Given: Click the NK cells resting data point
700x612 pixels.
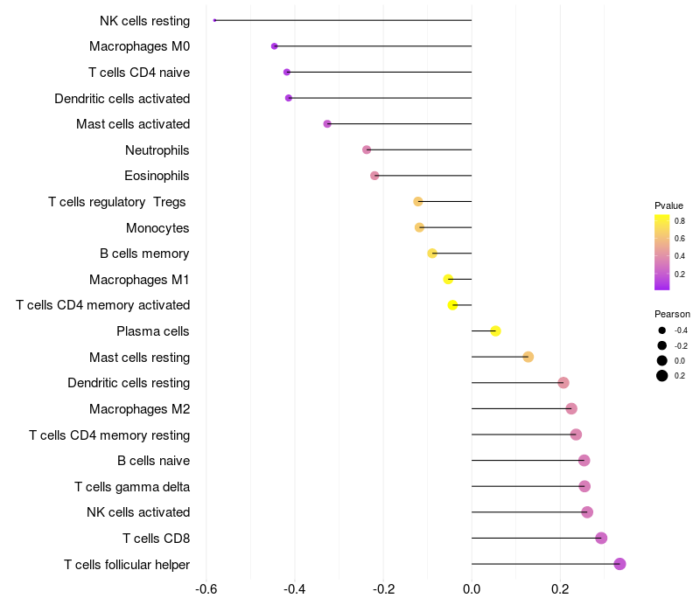Looking at the screenshot, I should tap(214, 20).
